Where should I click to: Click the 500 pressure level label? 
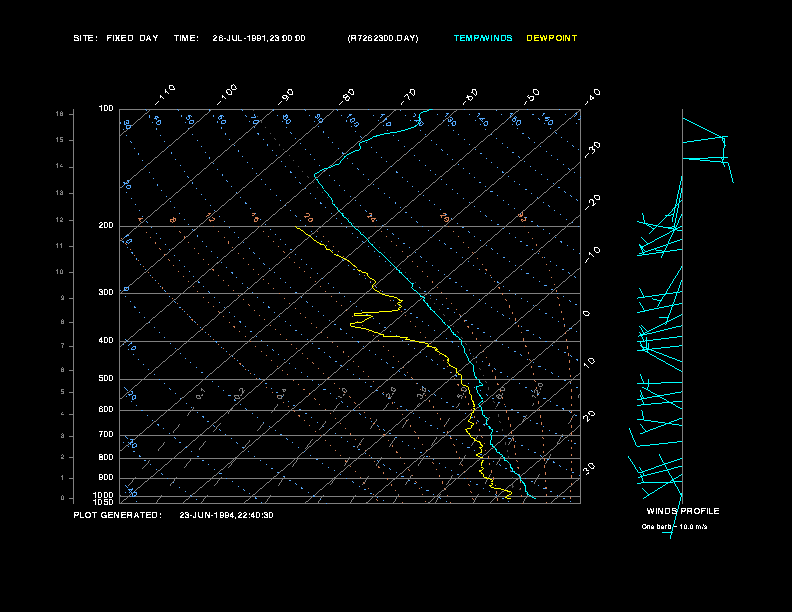tap(106, 378)
